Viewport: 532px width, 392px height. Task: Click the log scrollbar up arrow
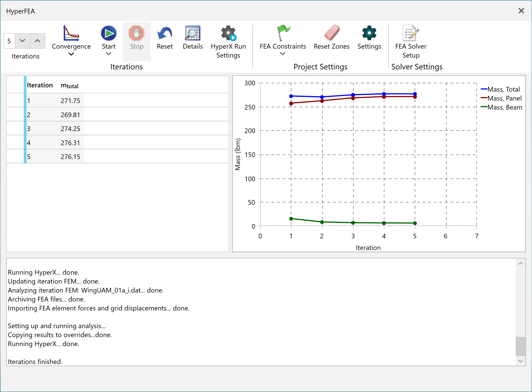[520, 263]
